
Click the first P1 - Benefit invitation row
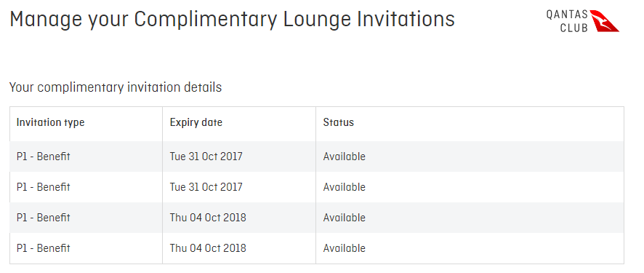pyautogui.click(x=317, y=157)
